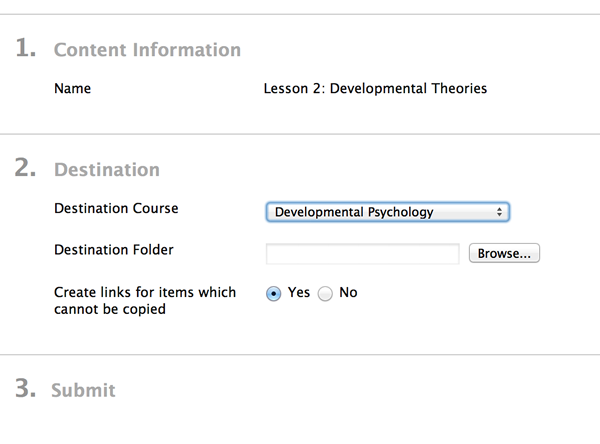Click the step number 3 marker

pos(26,388)
